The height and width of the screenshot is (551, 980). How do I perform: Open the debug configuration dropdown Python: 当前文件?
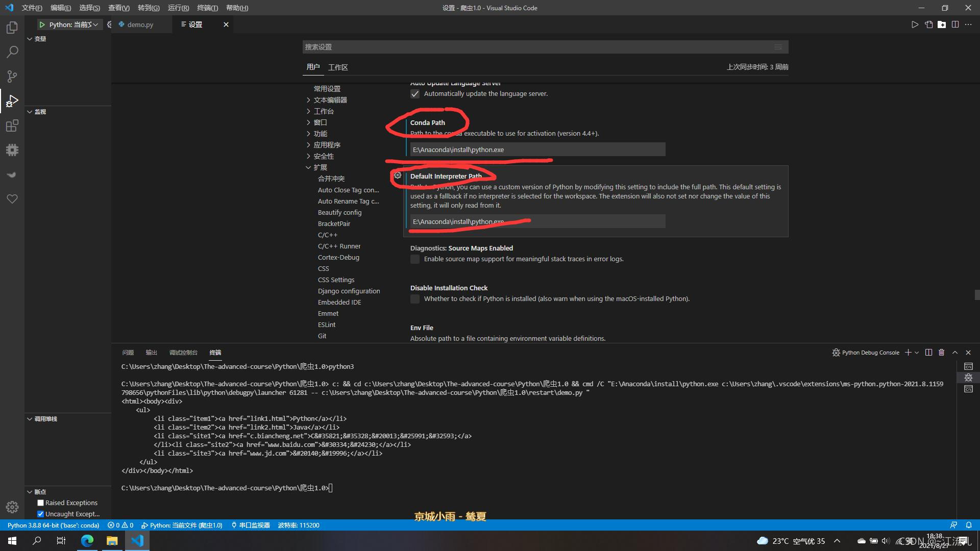point(73,24)
